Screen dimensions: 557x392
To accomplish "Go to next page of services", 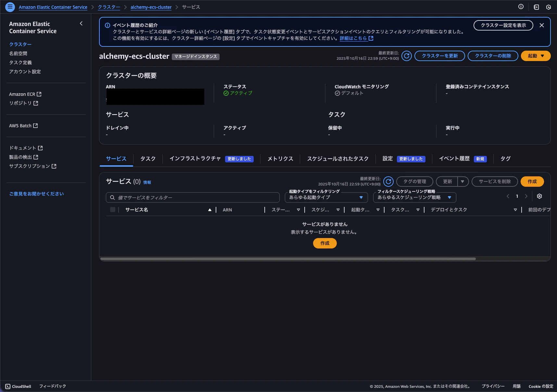I will (x=526, y=196).
